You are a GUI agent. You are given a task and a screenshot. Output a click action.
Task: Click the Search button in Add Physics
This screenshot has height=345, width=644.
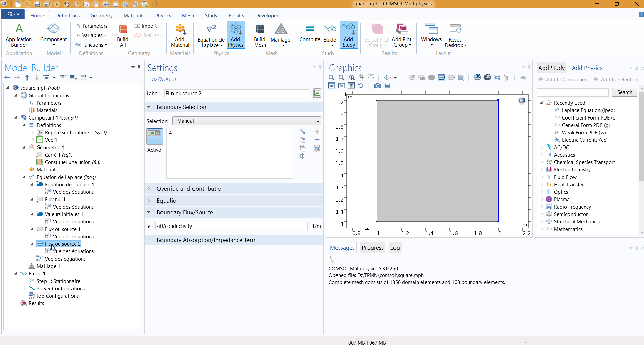coord(624,92)
